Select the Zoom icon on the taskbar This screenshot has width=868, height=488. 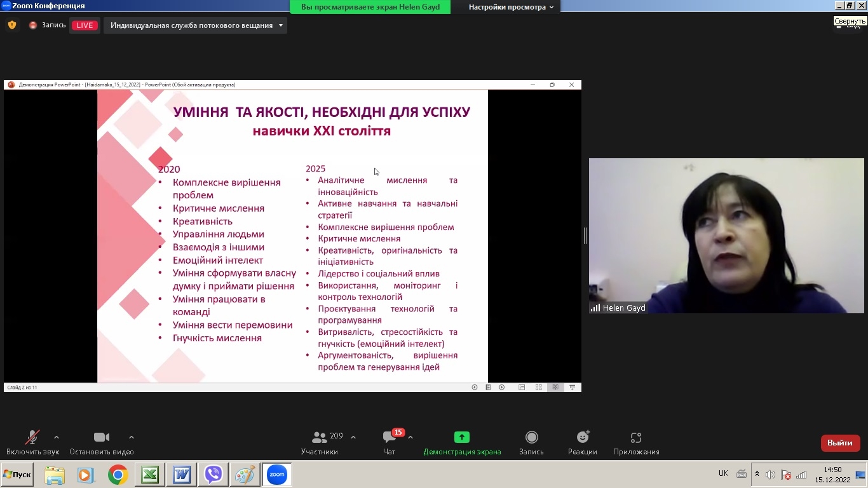pos(277,475)
